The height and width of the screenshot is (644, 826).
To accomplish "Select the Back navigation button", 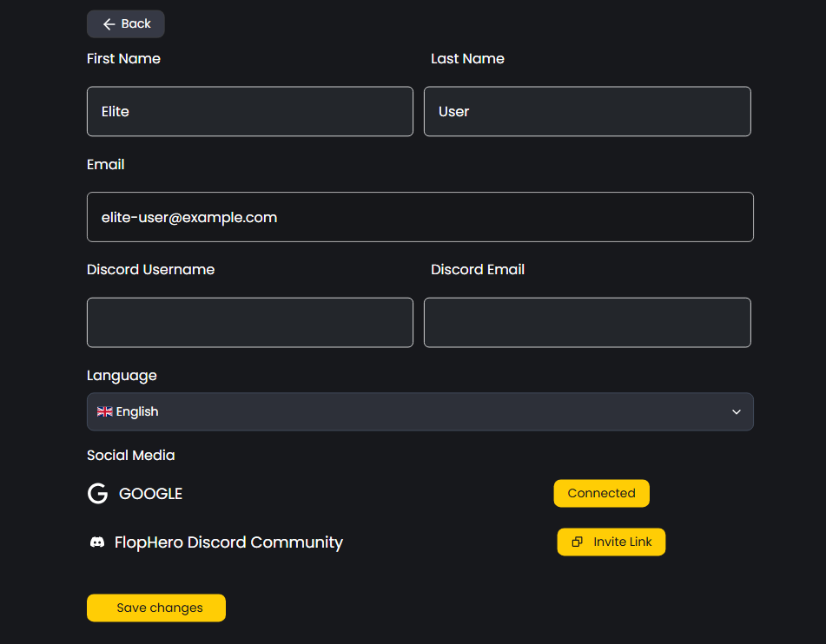I will point(125,23).
